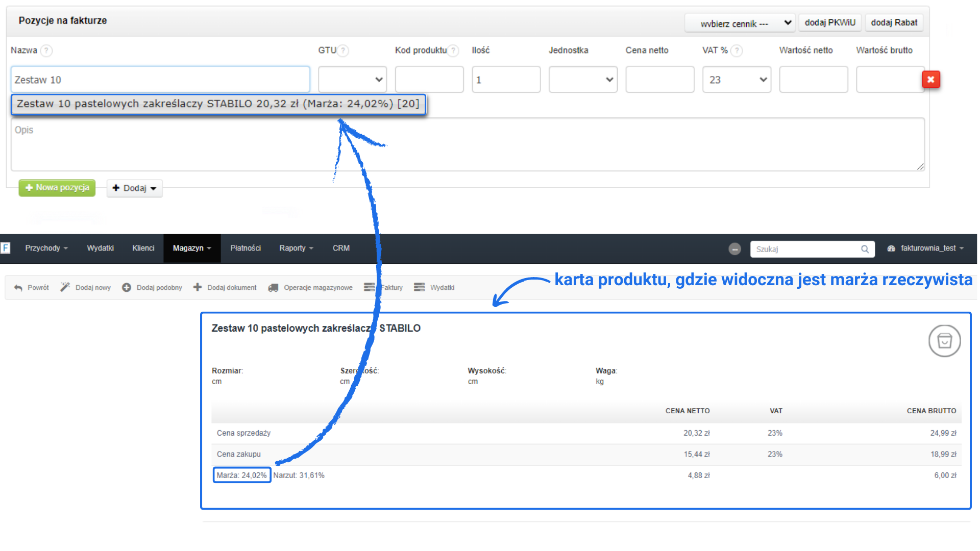Click the product basket icon
Viewport: 980px width, 551px height.
tap(944, 341)
